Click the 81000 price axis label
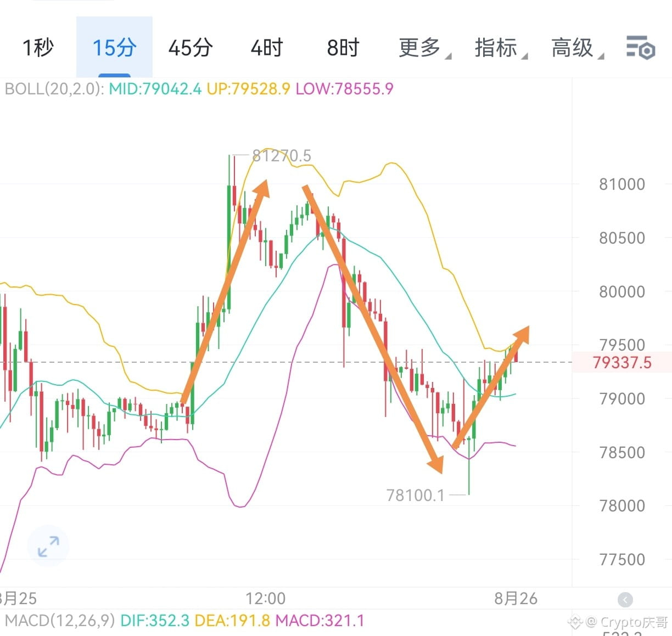 622,184
